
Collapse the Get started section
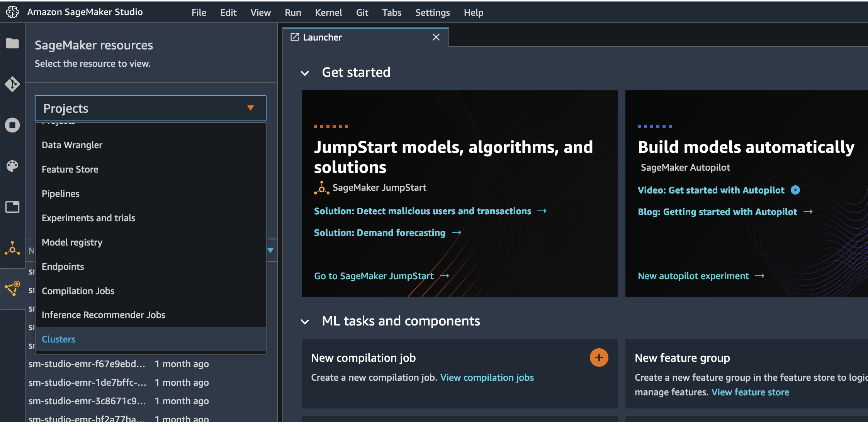point(305,73)
